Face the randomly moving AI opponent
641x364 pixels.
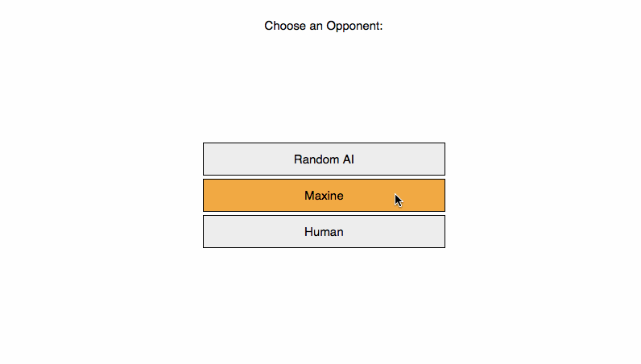(x=324, y=159)
